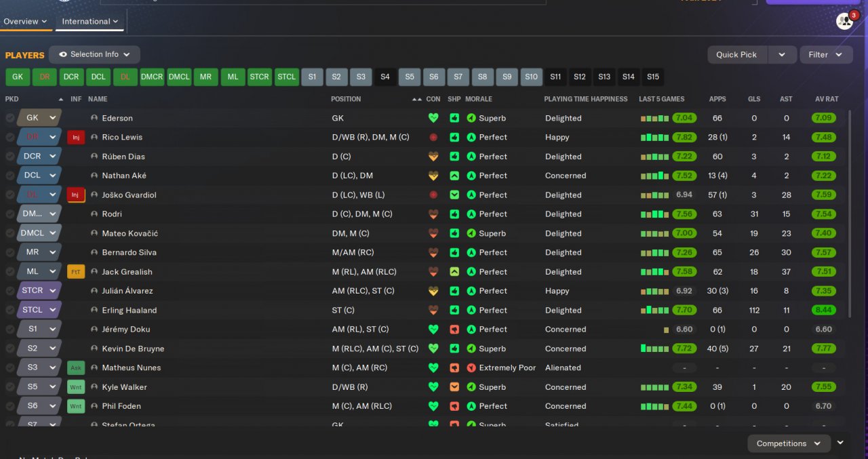Image resolution: width=868 pixels, height=459 pixels.
Task: Click Phil Foden's green heart condition icon
Action: click(433, 406)
